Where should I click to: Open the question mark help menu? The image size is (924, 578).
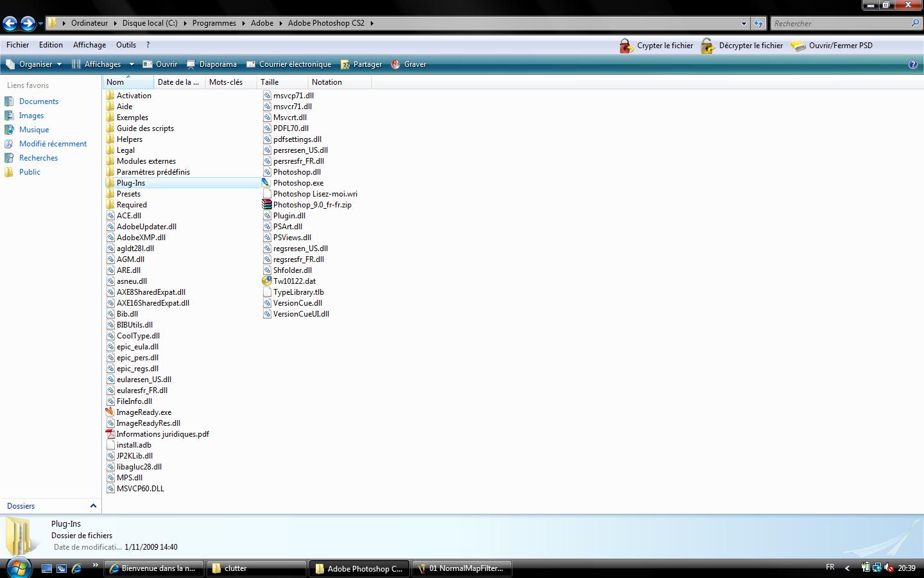point(148,45)
